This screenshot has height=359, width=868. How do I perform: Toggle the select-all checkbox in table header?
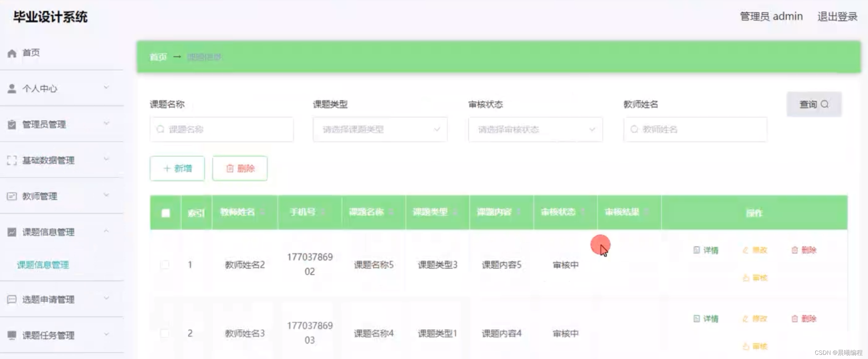click(x=166, y=213)
